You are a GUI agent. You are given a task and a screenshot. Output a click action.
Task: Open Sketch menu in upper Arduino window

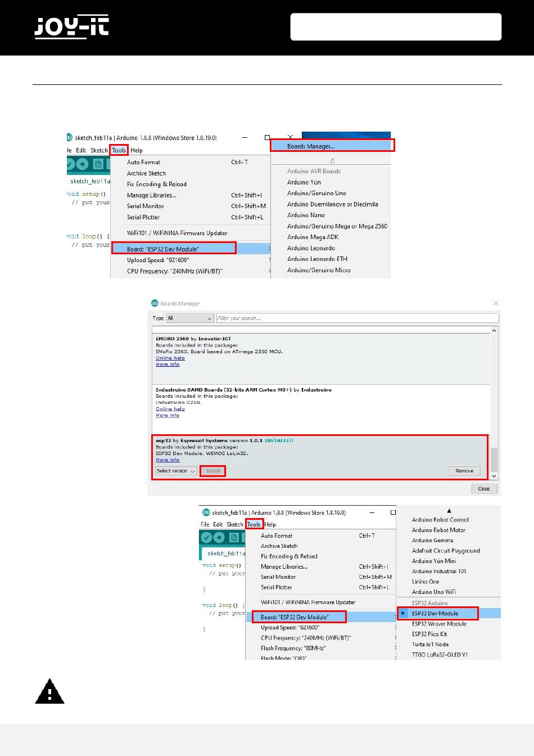point(99,150)
